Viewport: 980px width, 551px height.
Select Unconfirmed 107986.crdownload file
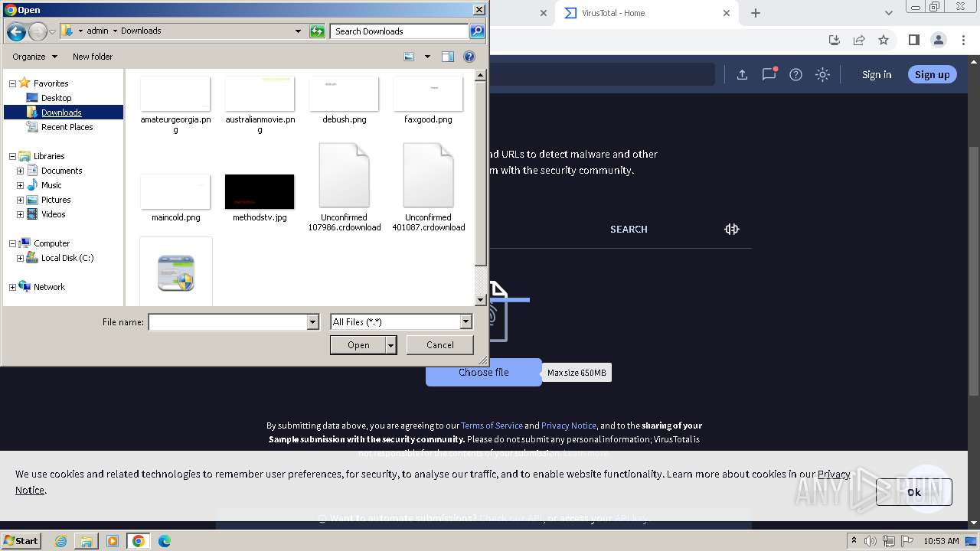coord(344,187)
